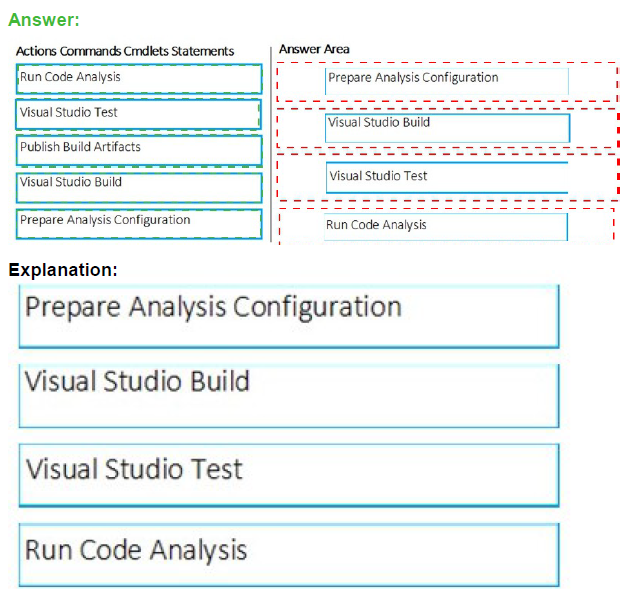
Task: Click the 'Prepare Analysis Configuration' box under Explanation
Action: [x=289, y=317]
